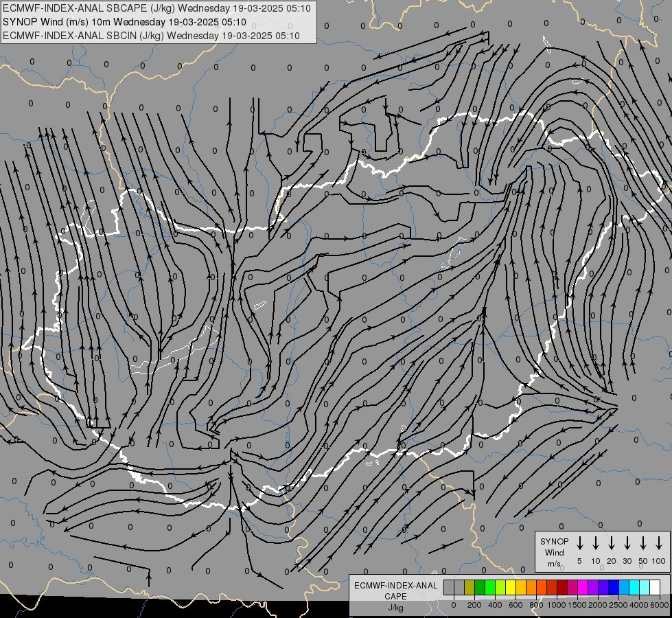Screen dimensions: 672x618
Task: Click the 50 m/s wind arrow in legend
Action: point(643,543)
